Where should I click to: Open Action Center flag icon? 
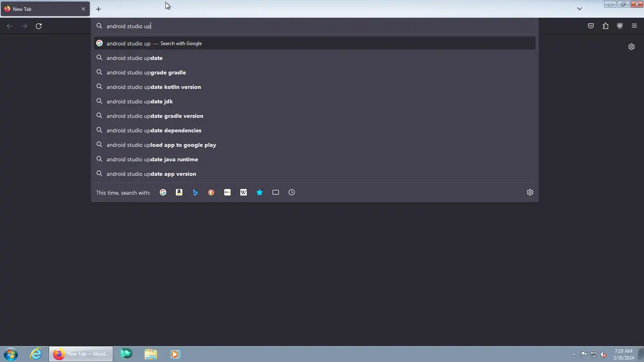[x=584, y=354]
